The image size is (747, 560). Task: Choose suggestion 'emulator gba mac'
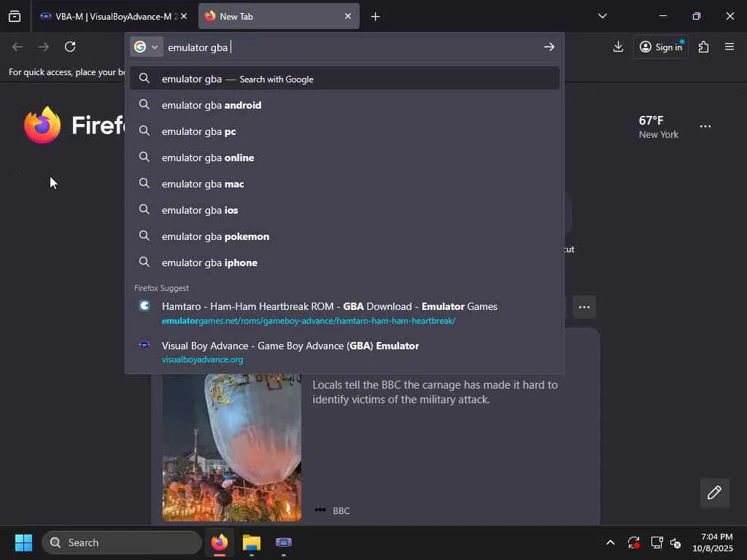[344, 183]
